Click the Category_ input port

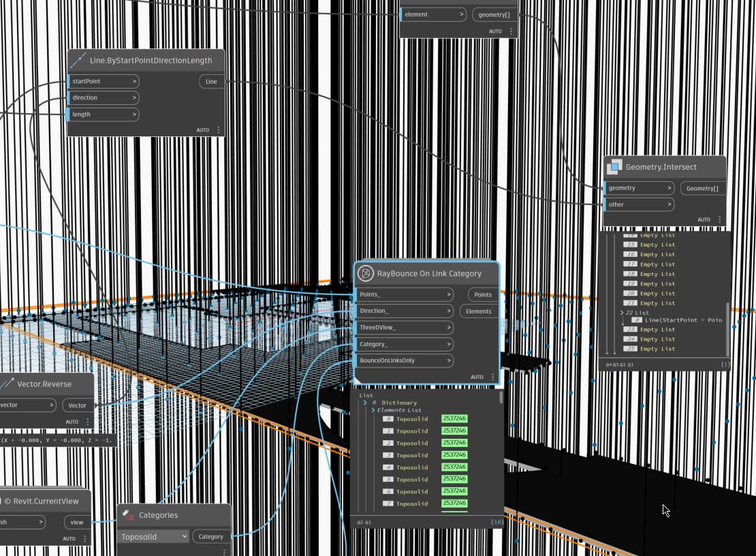click(404, 344)
